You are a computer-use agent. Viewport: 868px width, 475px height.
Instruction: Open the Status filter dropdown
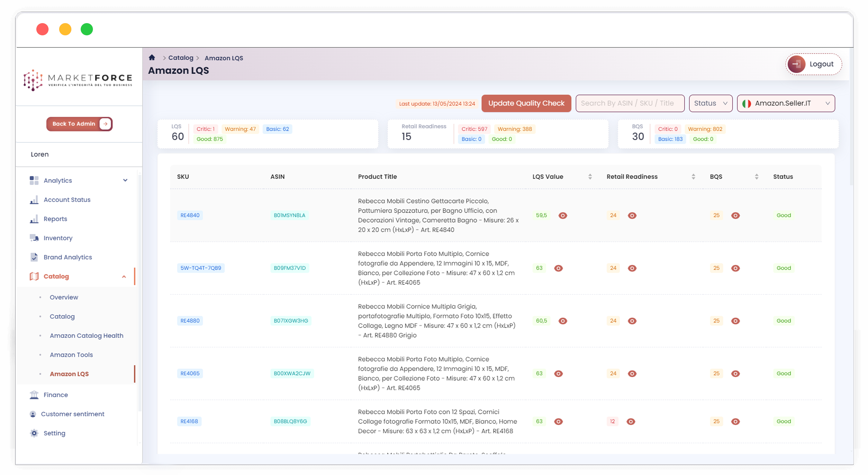coord(711,103)
